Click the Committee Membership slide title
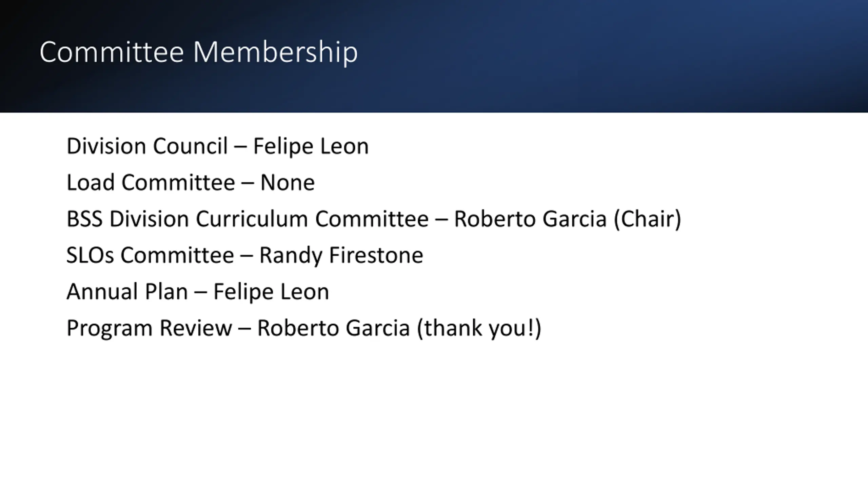The image size is (868, 488). (x=199, y=52)
